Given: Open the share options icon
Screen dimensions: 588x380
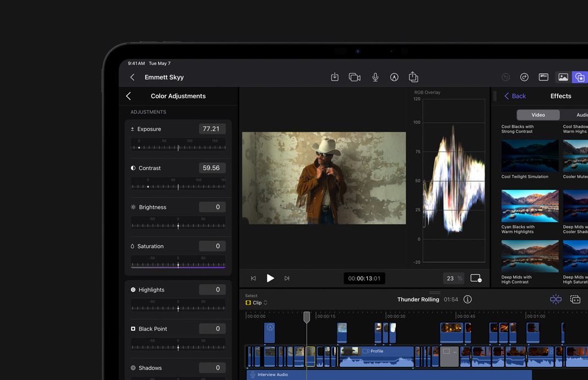Looking at the screenshot, I should point(413,77).
